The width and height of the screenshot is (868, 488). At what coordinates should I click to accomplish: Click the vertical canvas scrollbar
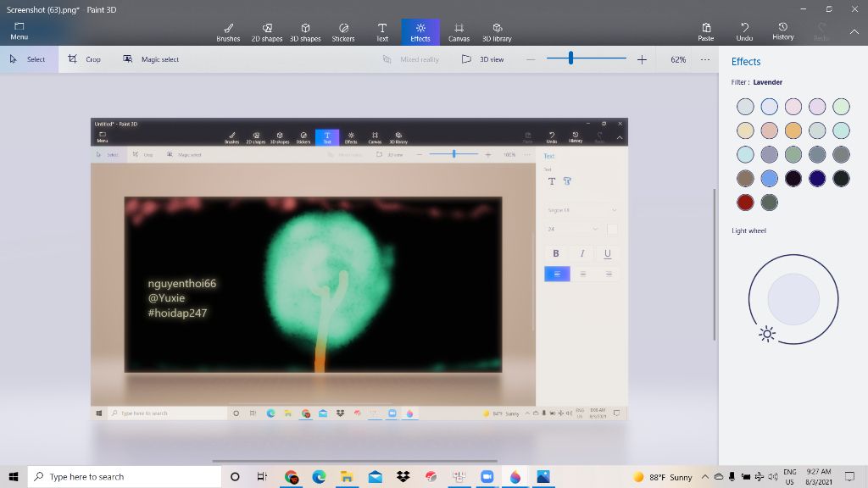click(x=714, y=264)
